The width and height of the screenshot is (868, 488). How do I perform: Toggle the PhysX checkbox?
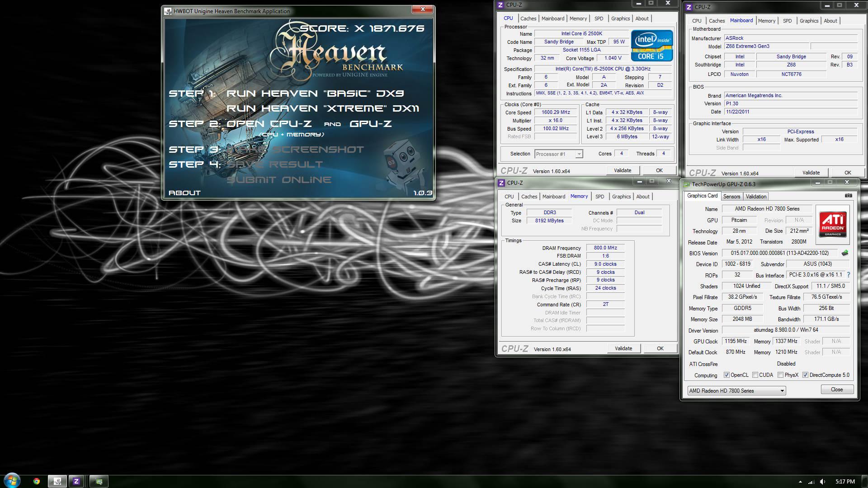point(780,375)
